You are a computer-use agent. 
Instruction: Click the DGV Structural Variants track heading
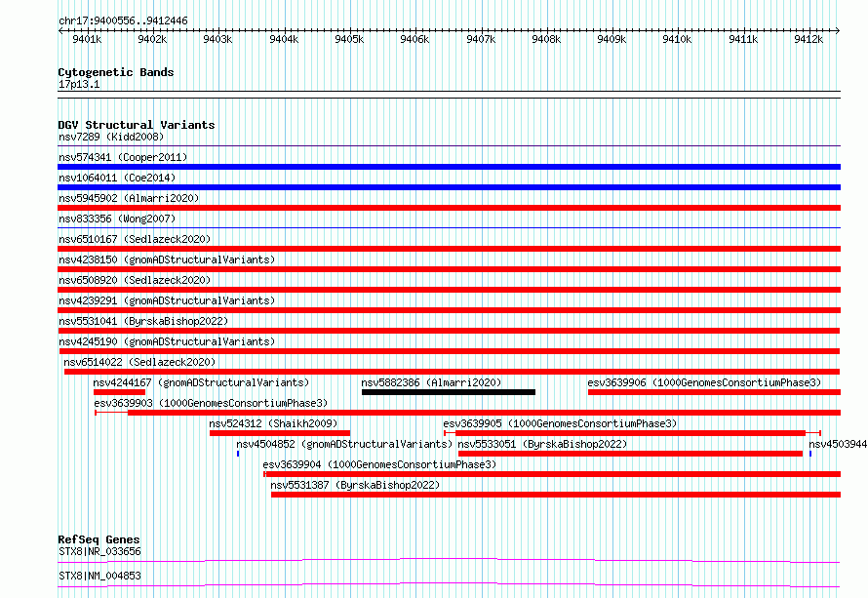click(x=137, y=125)
